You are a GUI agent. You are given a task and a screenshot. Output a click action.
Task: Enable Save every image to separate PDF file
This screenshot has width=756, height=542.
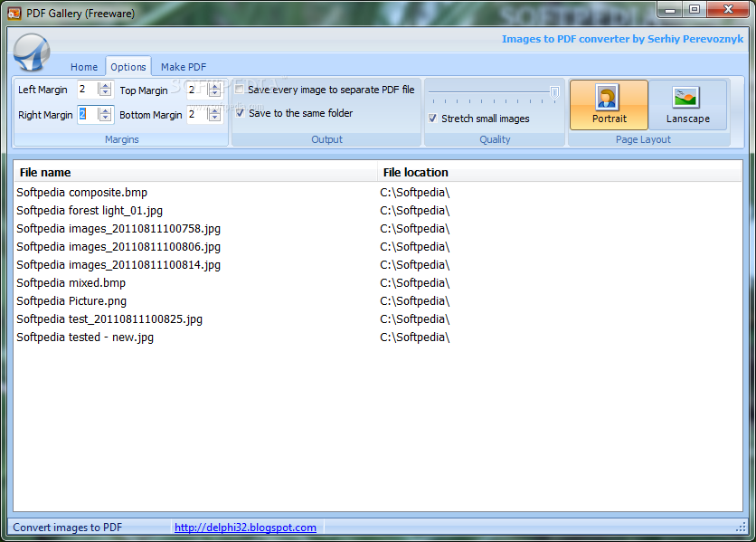click(x=239, y=90)
